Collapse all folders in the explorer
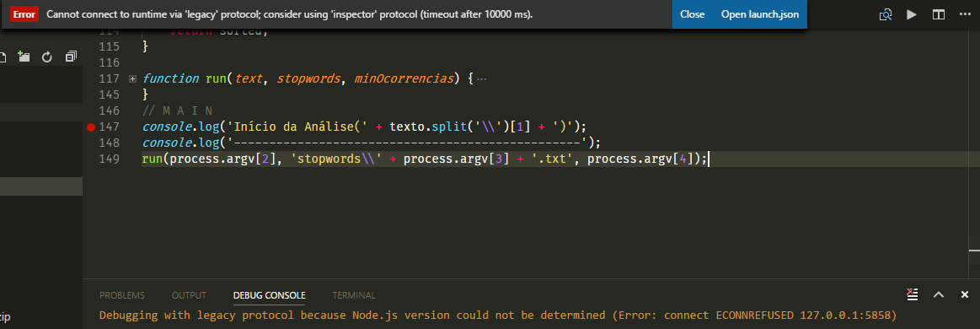Image resolution: width=980 pixels, height=329 pixels. pyautogui.click(x=71, y=57)
